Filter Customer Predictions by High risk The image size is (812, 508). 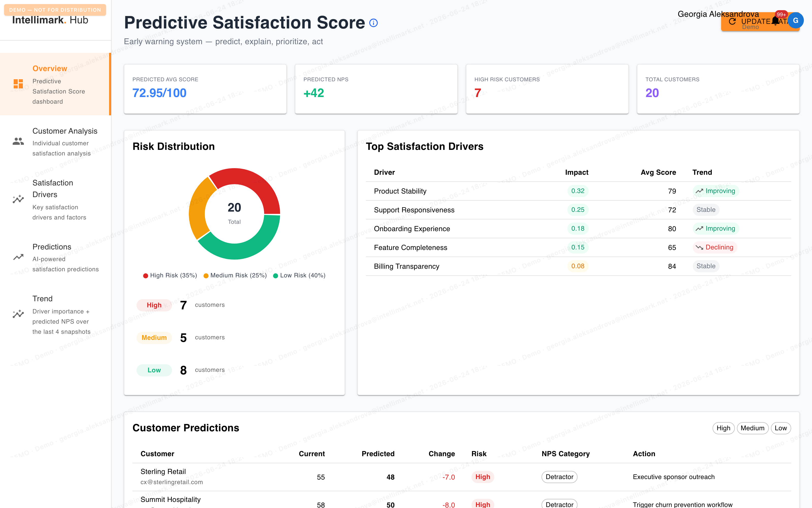coord(723,428)
